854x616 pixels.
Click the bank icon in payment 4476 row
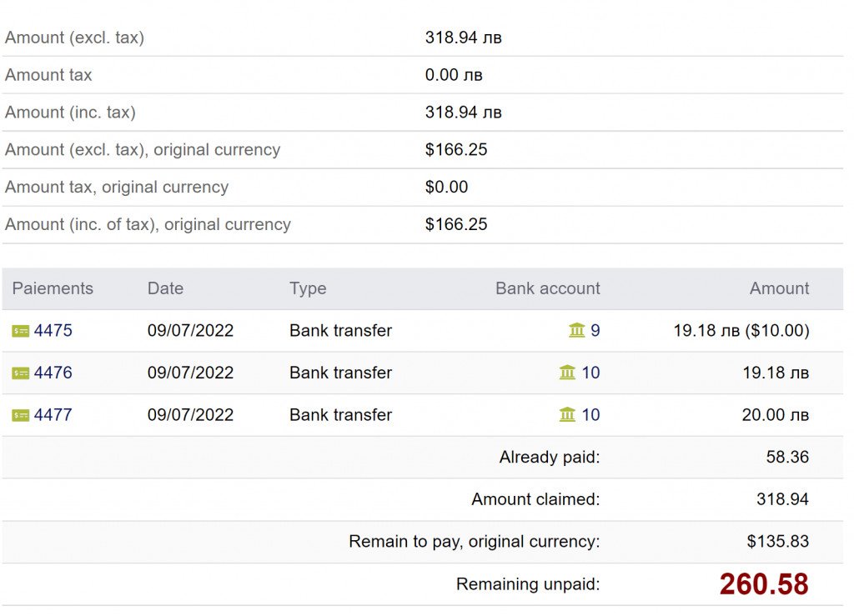(568, 373)
